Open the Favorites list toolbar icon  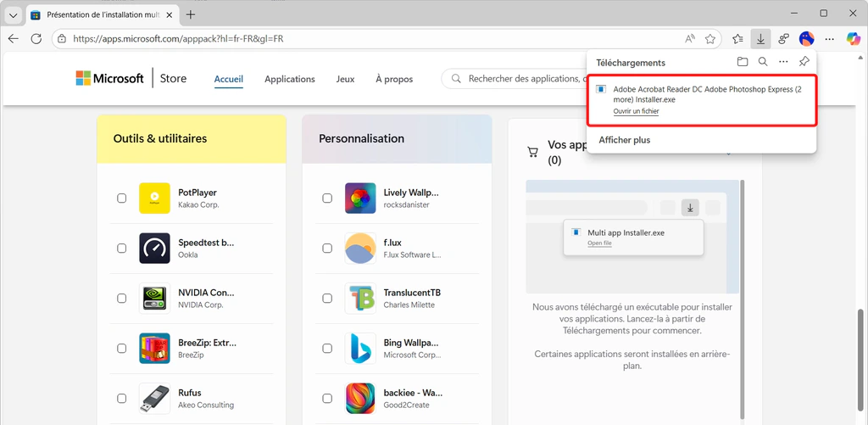pos(738,39)
